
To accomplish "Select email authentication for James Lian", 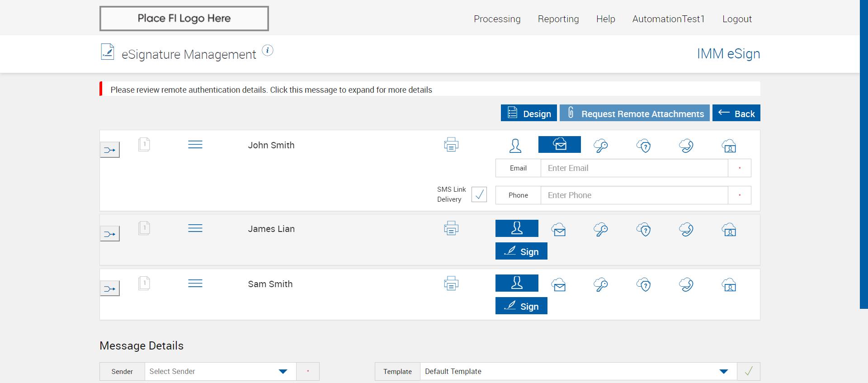I will [559, 230].
